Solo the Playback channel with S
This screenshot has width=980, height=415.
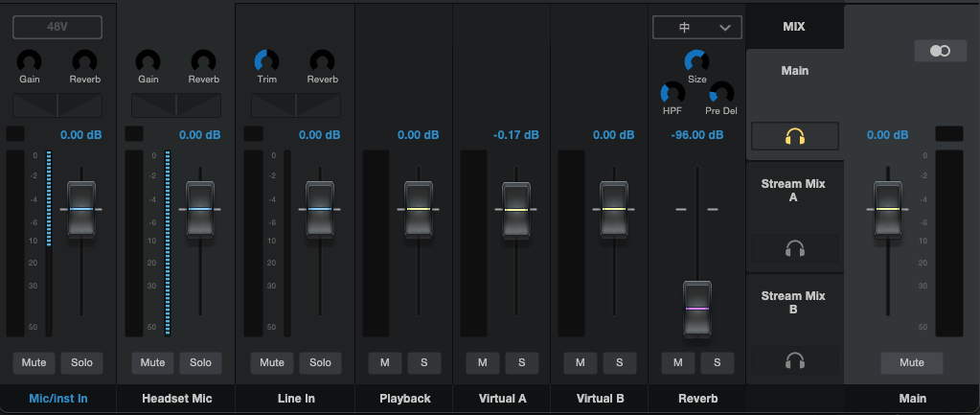click(424, 363)
